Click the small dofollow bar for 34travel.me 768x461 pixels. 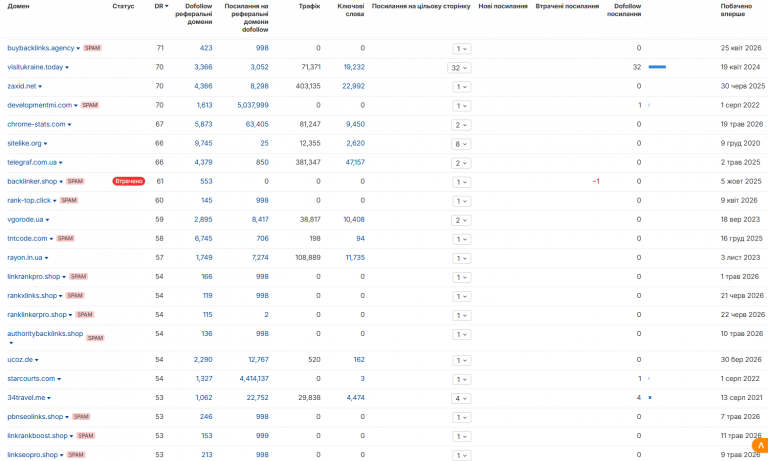[x=650, y=398]
